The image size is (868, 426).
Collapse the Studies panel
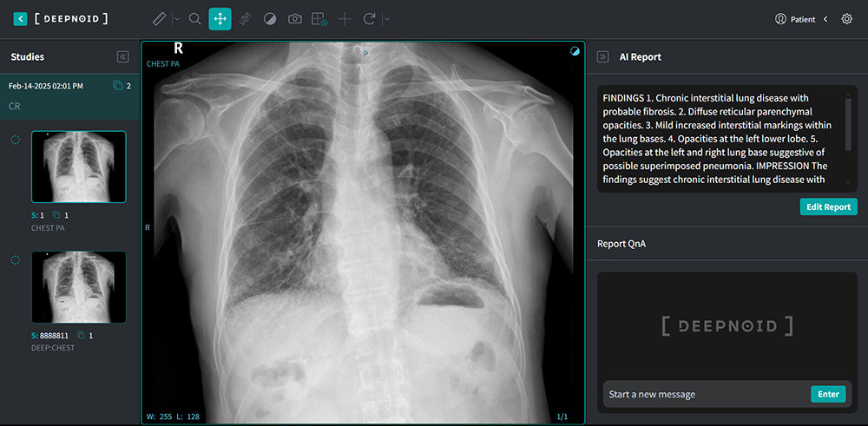click(122, 56)
